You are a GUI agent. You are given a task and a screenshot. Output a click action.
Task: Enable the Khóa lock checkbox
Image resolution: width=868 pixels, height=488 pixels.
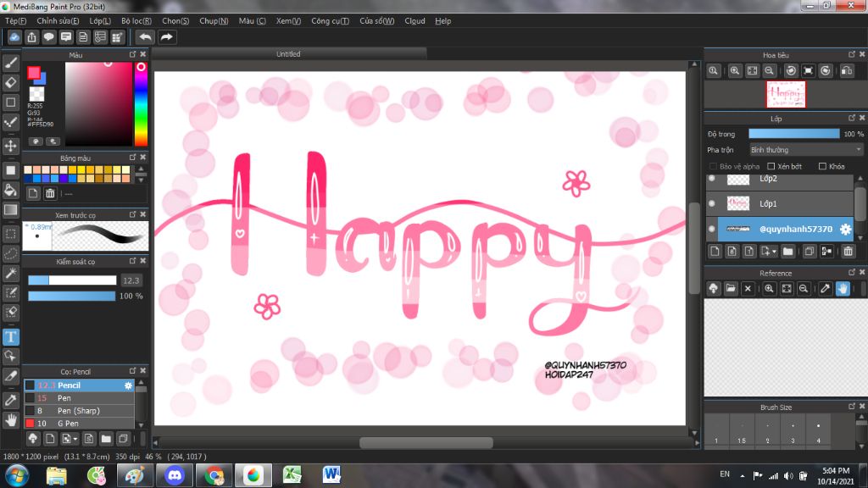point(822,167)
